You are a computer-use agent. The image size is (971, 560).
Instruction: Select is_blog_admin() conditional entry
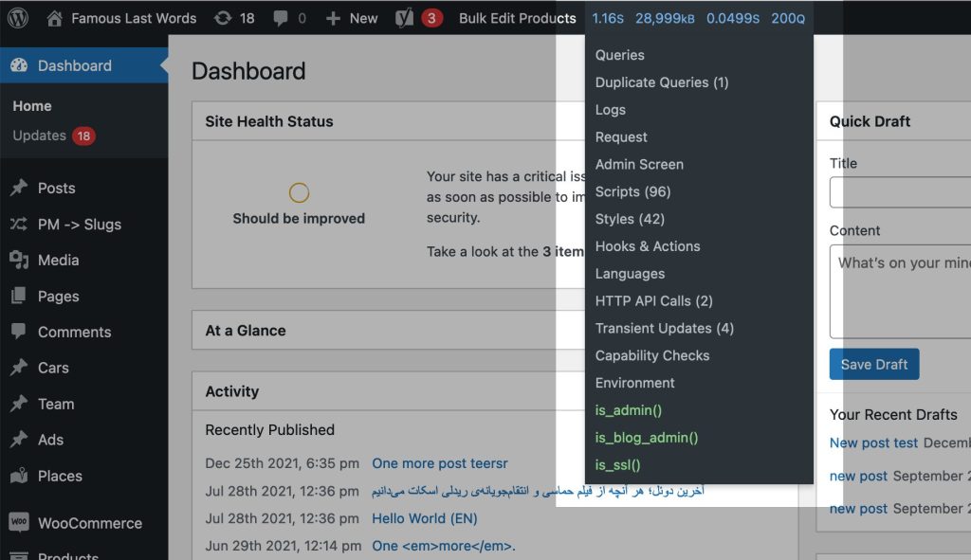coord(647,438)
